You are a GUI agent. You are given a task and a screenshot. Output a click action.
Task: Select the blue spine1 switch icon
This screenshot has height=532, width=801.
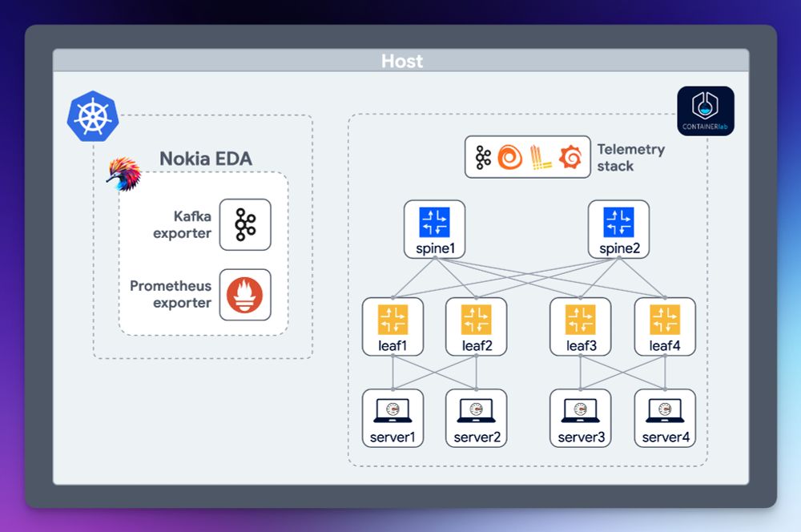(434, 222)
